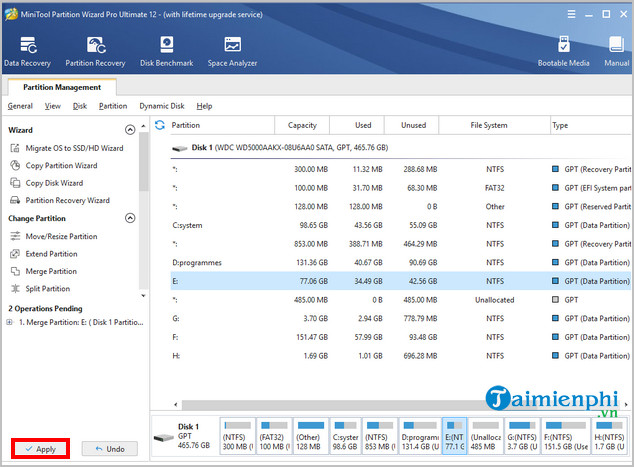Image resolution: width=634 pixels, height=467 pixels.
Task: Open the Manual
Action: [x=617, y=51]
